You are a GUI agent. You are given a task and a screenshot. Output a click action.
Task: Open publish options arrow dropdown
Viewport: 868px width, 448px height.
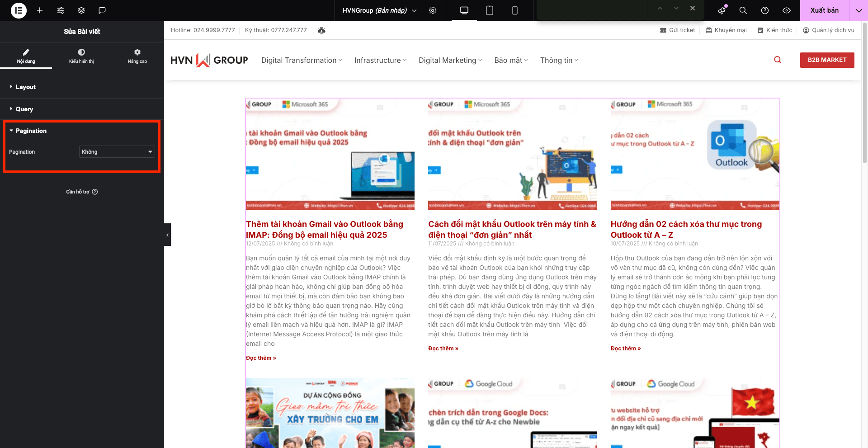point(859,10)
